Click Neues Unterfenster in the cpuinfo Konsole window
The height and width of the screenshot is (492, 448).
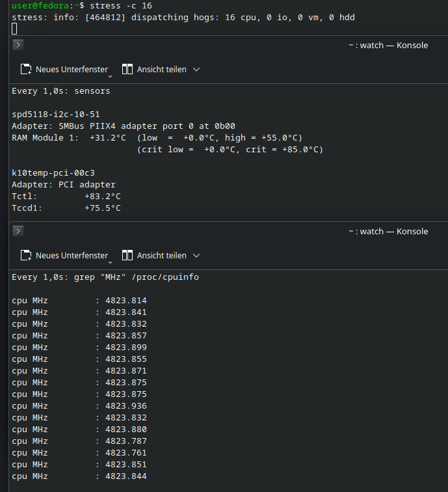(64, 255)
